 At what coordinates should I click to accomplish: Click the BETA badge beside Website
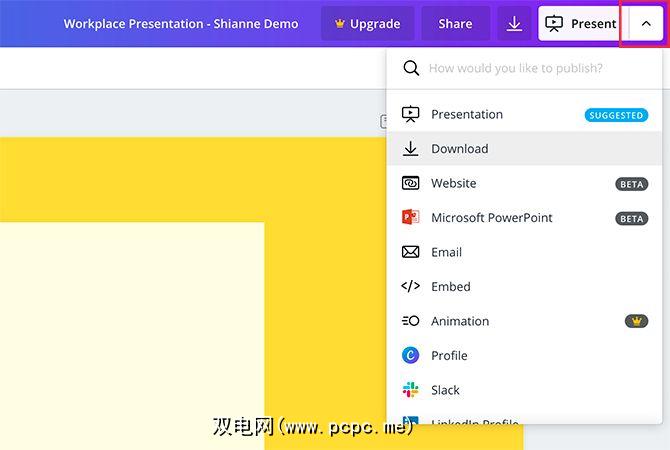632,184
